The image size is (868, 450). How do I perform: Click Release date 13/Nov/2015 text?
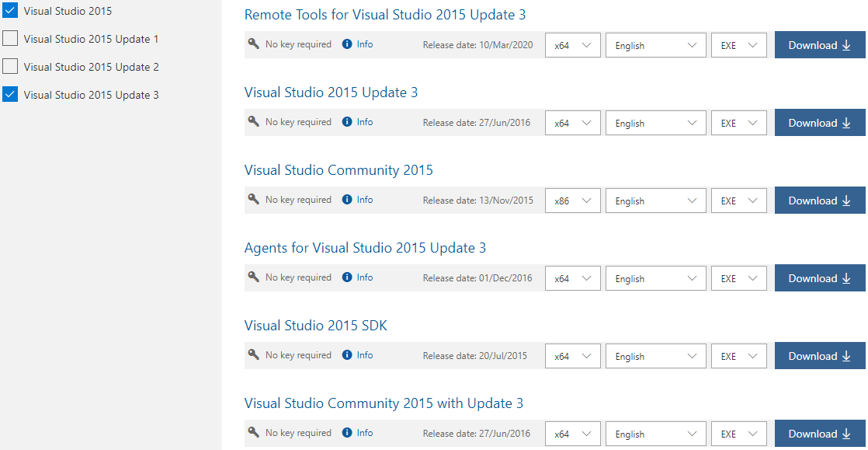[478, 200]
